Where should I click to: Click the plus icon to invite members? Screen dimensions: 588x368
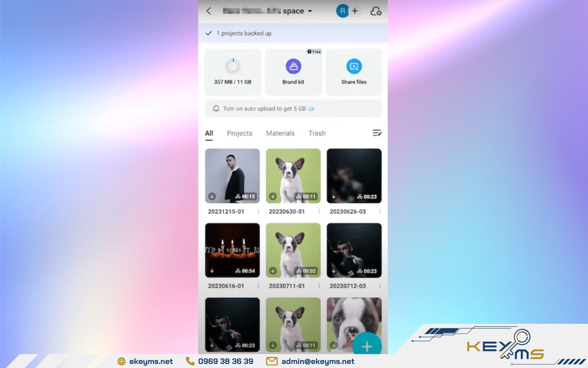(x=355, y=11)
